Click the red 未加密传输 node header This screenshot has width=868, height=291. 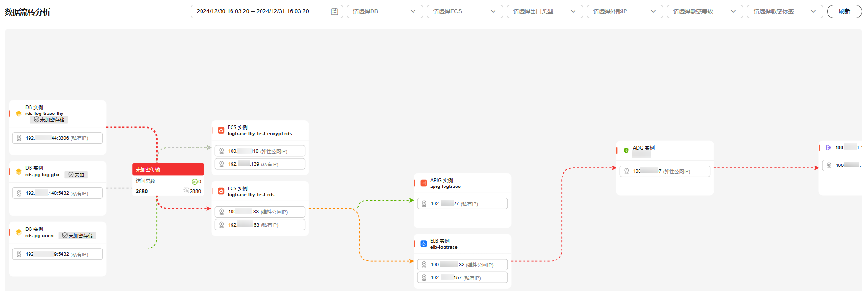[x=168, y=169]
